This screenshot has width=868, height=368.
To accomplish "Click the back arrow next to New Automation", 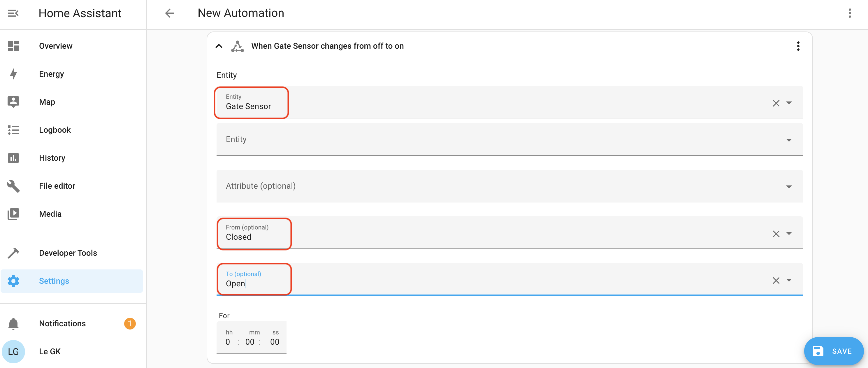I will click(x=169, y=13).
